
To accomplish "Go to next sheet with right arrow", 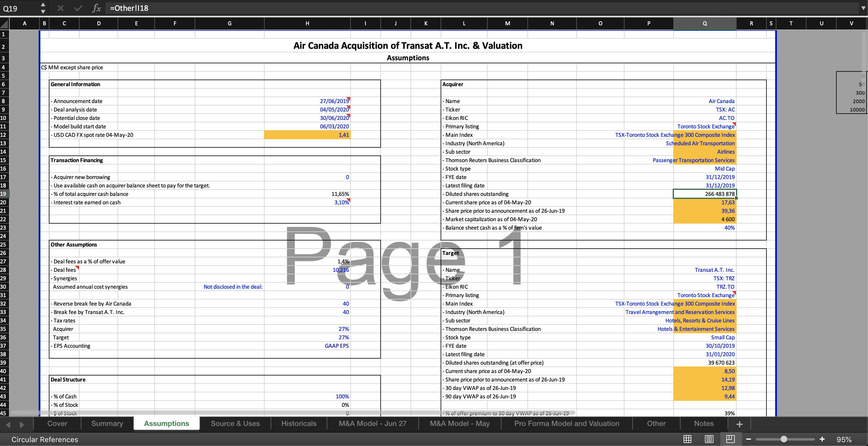I will point(22,424).
